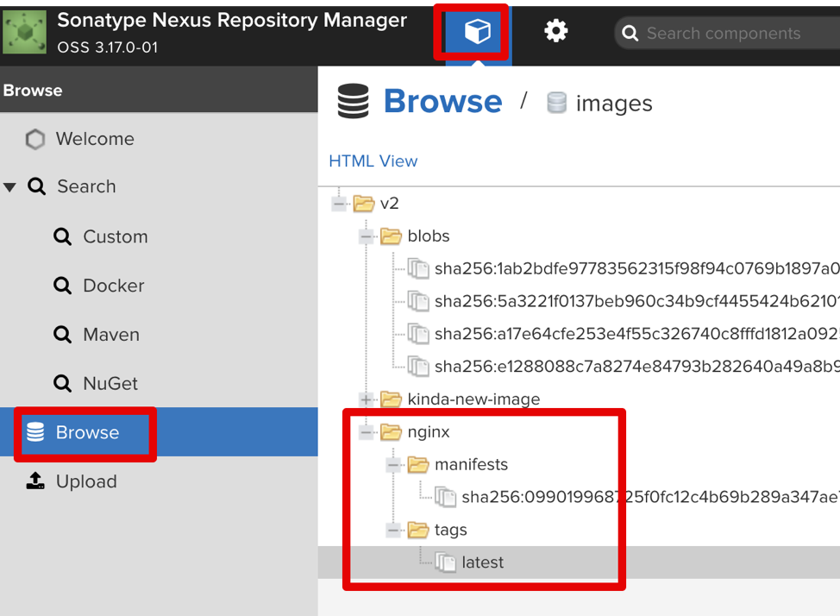Click the kinda-new-image folder icon

(x=391, y=399)
